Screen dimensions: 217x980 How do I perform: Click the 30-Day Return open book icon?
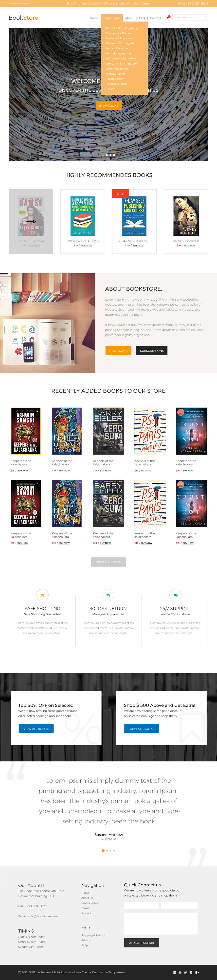108,595
